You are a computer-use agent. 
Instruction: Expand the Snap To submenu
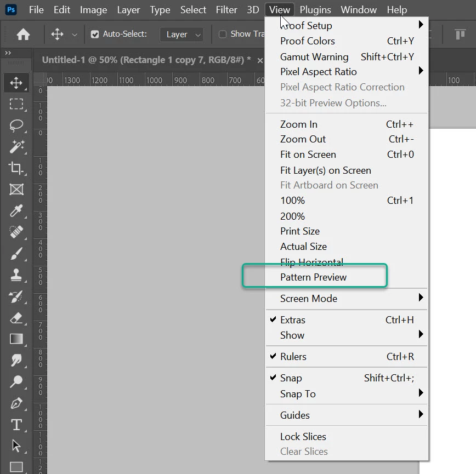347,394
